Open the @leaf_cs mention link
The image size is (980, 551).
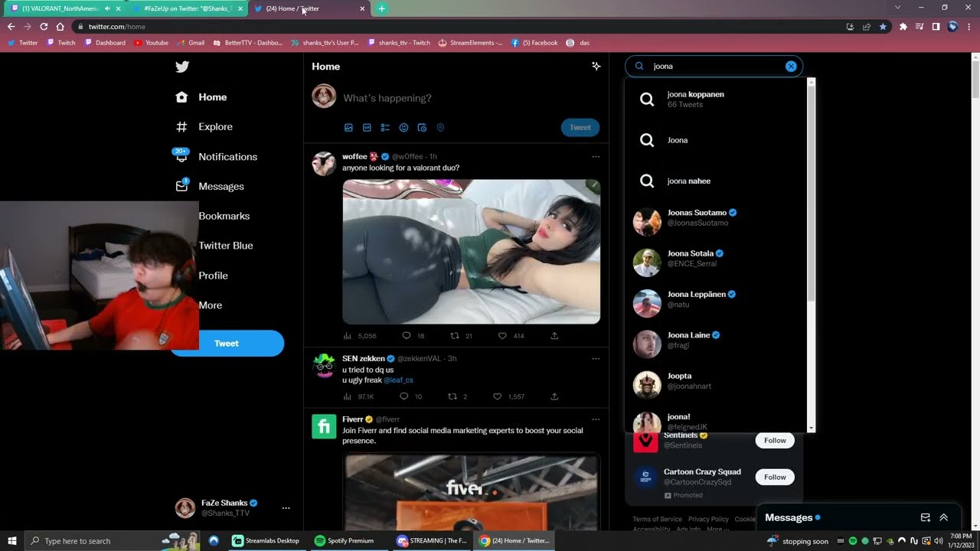(398, 380)
